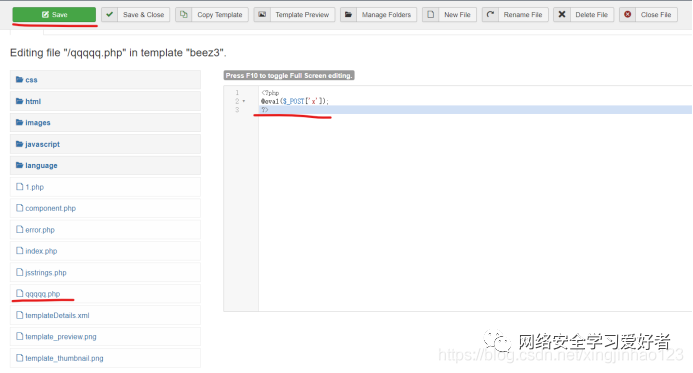
Task: Click the red Close File icon
Action: click(628, 15)
